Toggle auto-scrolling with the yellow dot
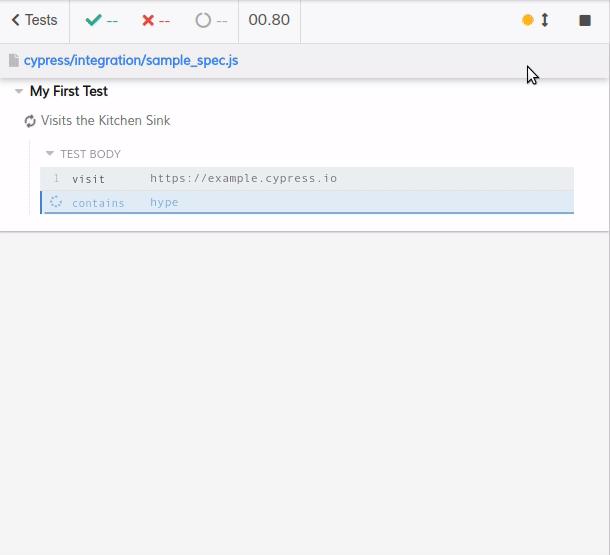The height and width of the screenshot is (555, 610). pyautogui.click(x=529, y=20)
